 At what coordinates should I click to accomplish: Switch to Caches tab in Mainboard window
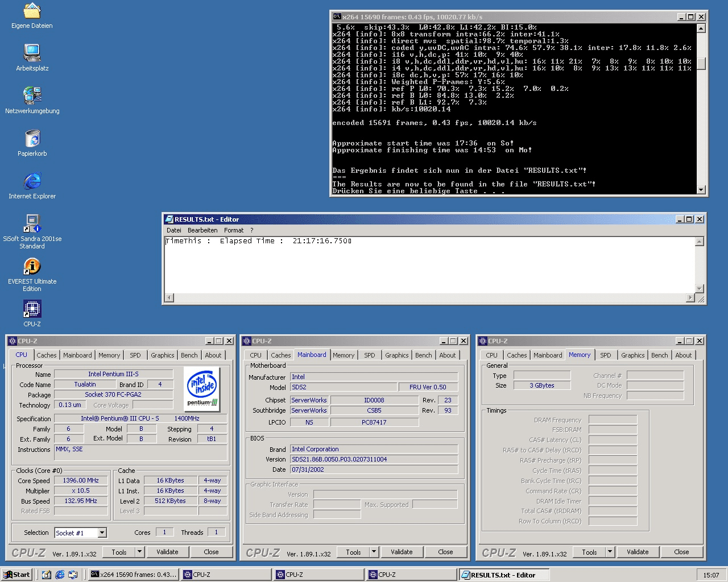click(x=281, y=355)
